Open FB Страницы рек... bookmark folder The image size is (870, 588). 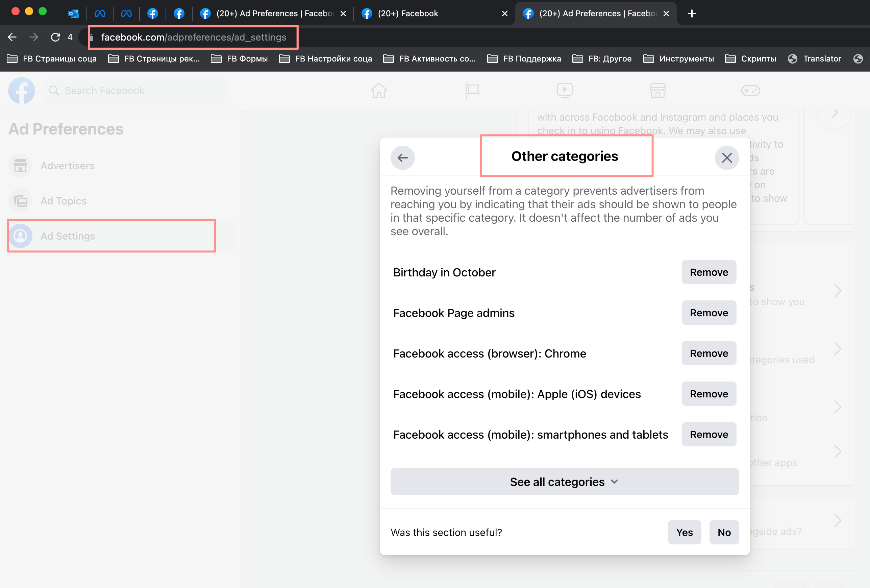click(x=154, y=58)
